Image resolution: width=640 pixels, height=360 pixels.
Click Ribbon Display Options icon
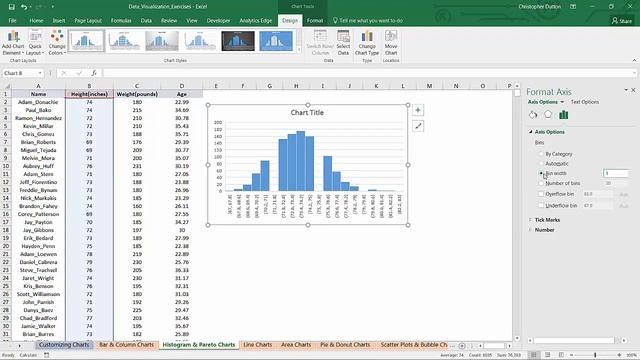pos(573,7)
